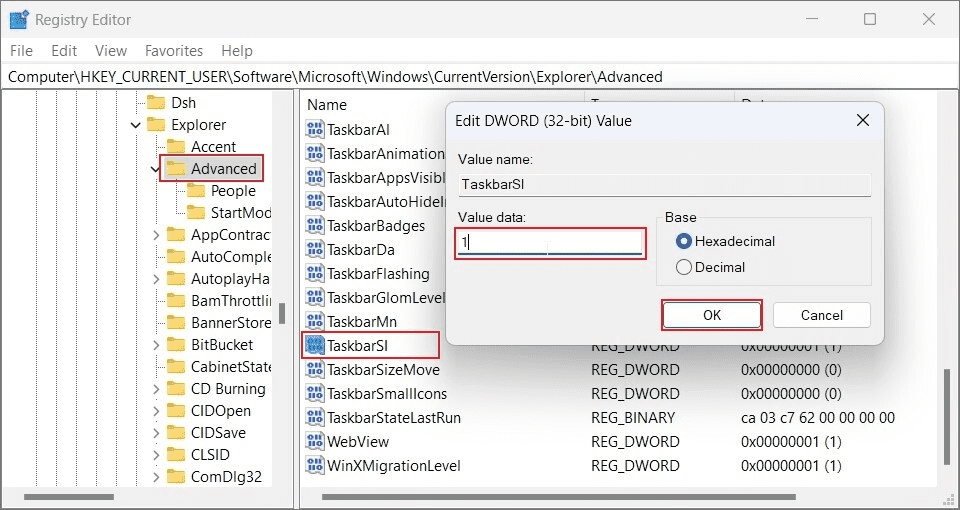Screen dimensions: 960x510
Task: Collapse the Explorer key
Action: [135, 126]
